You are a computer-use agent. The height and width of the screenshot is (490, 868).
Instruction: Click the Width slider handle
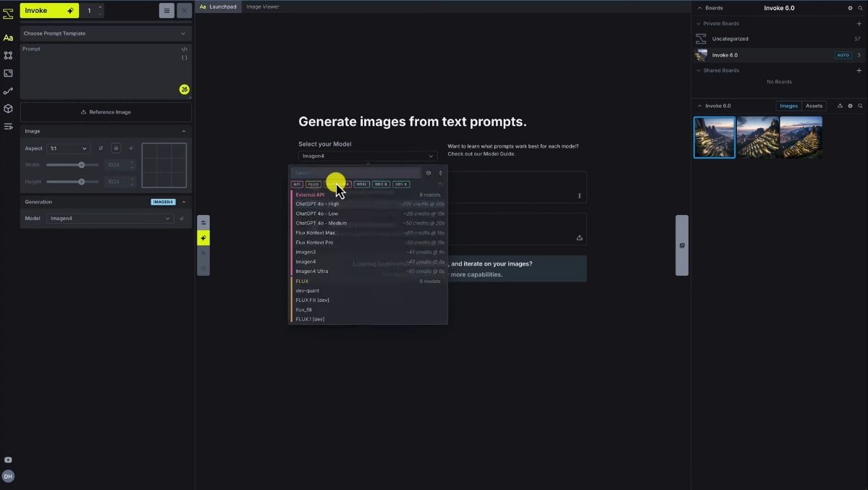pos(81,165)
